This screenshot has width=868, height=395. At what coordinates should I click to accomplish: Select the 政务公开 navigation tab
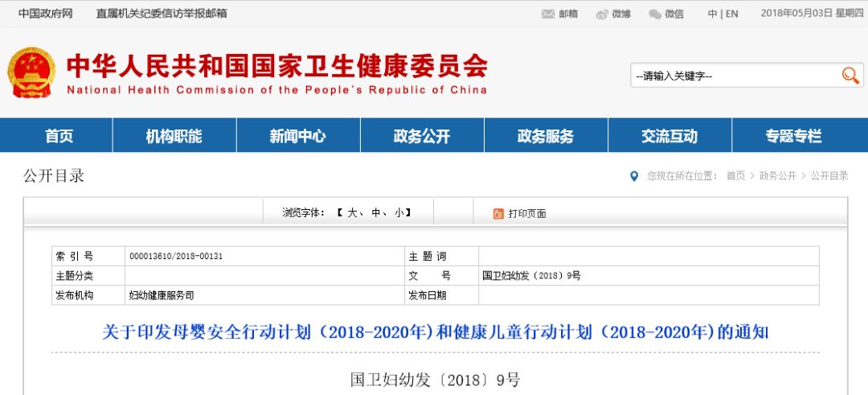tap(422, 136)
